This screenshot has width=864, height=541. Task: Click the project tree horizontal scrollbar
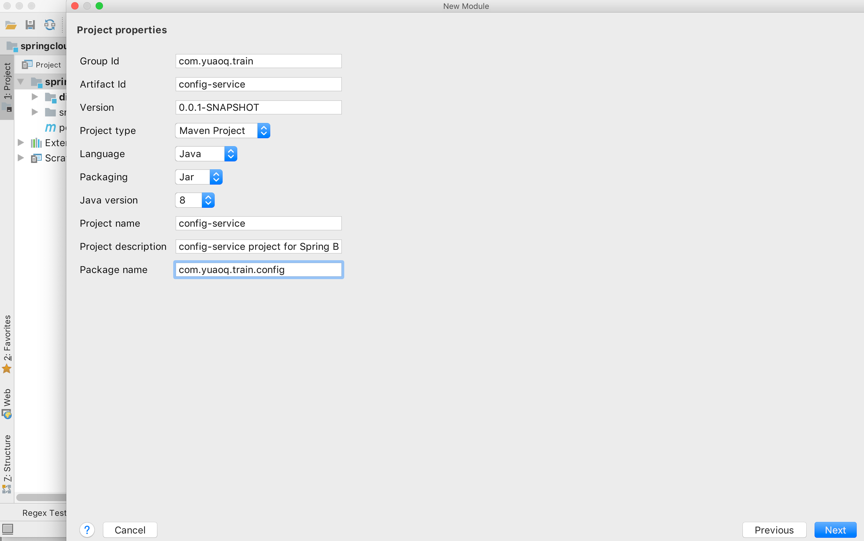[x=41, y=497]
